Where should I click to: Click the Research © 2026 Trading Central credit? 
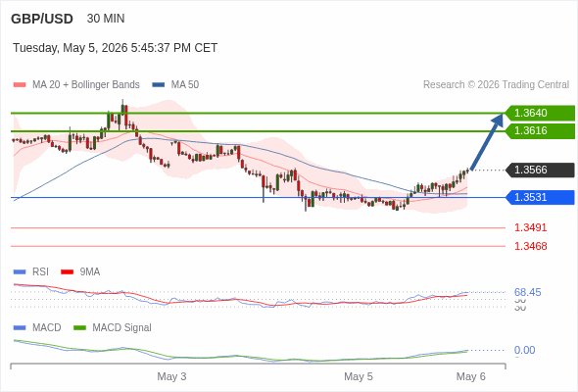pyautogui.click(x=496, y=85)
